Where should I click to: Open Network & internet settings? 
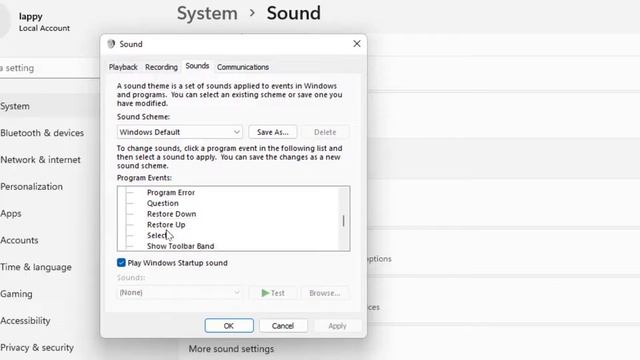click(x=40, y=160)
